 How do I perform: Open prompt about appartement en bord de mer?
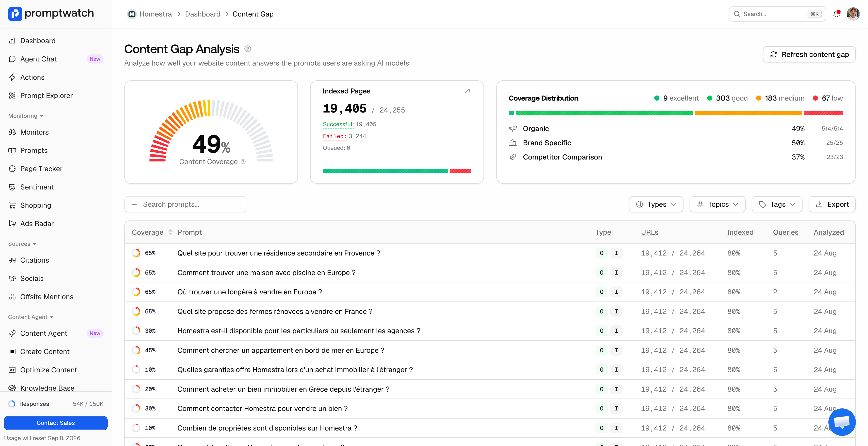[x=281, y=350]
